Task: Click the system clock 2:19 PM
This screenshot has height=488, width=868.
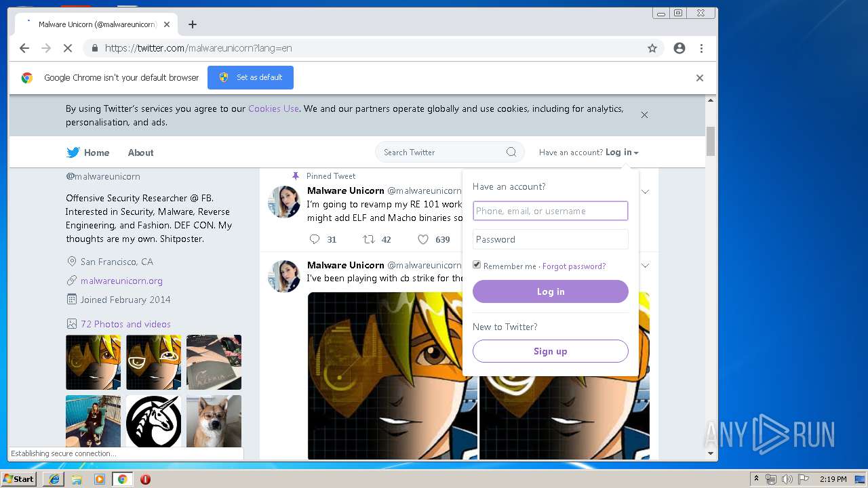Action: point(833,479)
